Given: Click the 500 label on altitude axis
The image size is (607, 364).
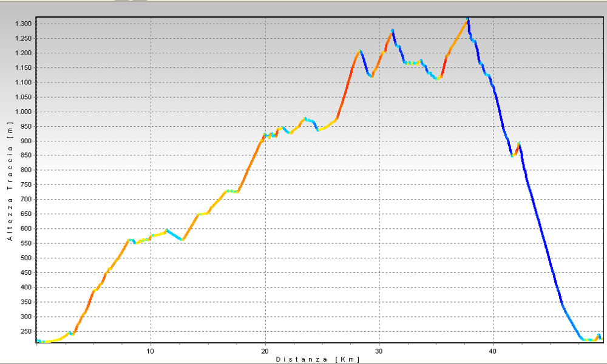Looking at the screenshot, I should (25, 258).
